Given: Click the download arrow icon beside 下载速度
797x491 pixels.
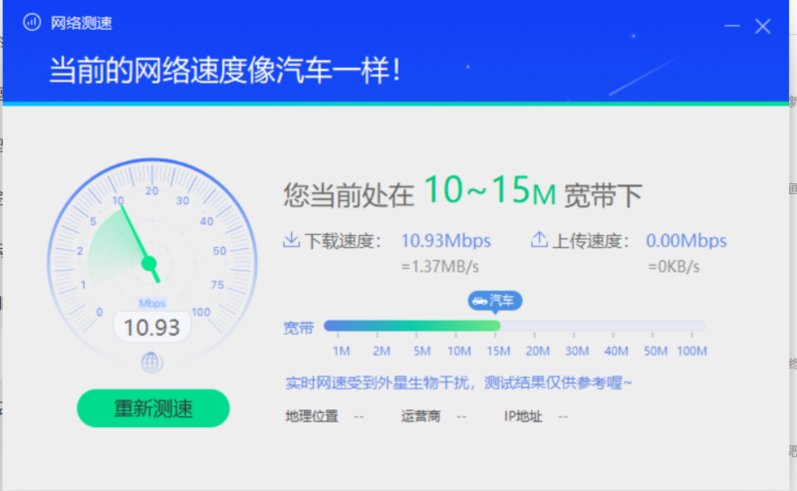Looking at the screenshot, I should click(x=292, y=240).
